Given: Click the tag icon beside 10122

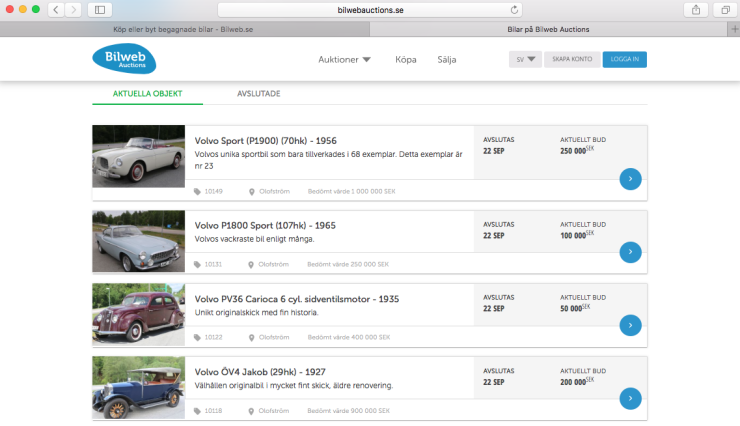Looking at the screenshot, I should click(197, 337).
